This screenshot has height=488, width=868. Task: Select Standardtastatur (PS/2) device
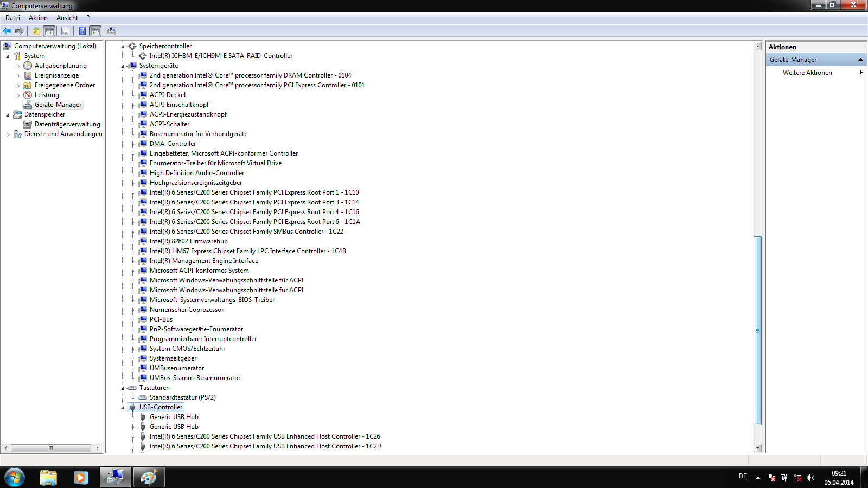click(183, 397)
